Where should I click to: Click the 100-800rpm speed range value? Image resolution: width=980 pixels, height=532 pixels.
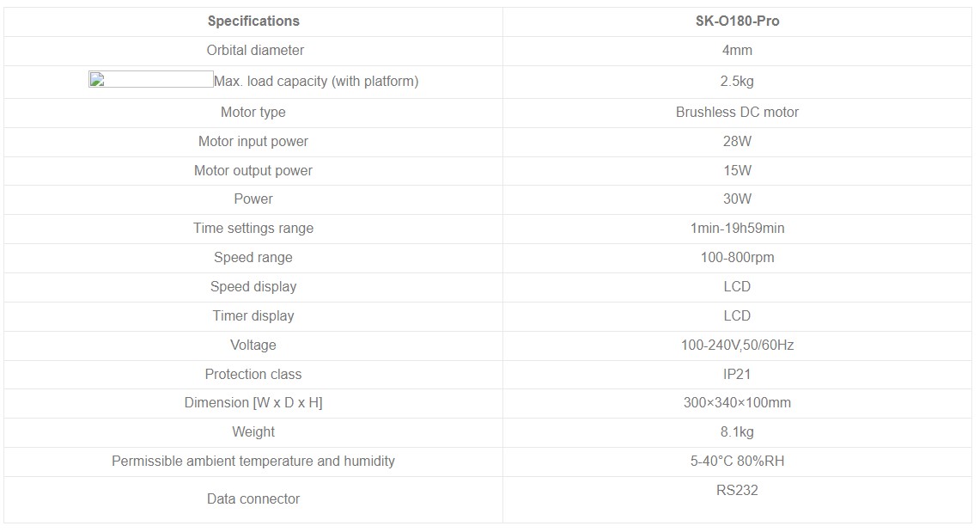click(737, 258)
